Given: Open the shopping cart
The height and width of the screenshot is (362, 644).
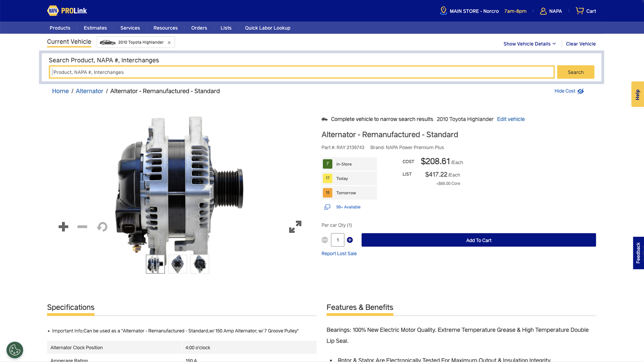Looking at the screenshot, I should [x=586, y=11].
